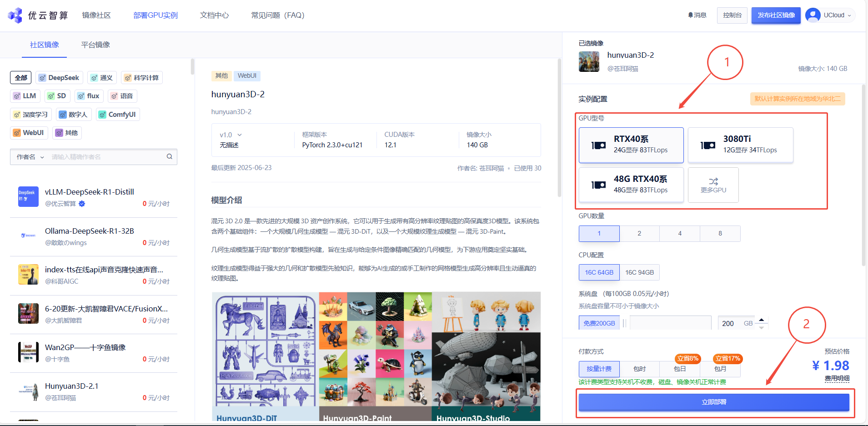The width and height of the screenshot is (868, 426).
Task: Click selected hunyuan3D-2 image thumbnail
Action: click(589, 62)
